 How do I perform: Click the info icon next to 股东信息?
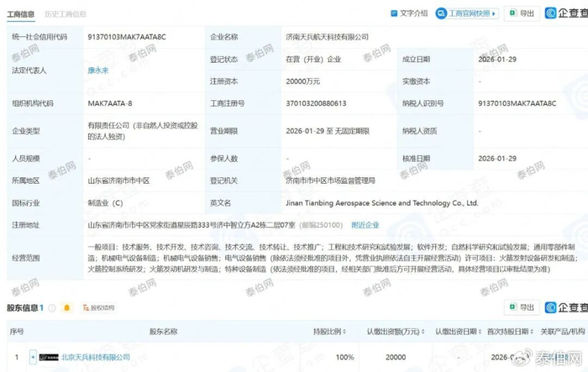52,308
